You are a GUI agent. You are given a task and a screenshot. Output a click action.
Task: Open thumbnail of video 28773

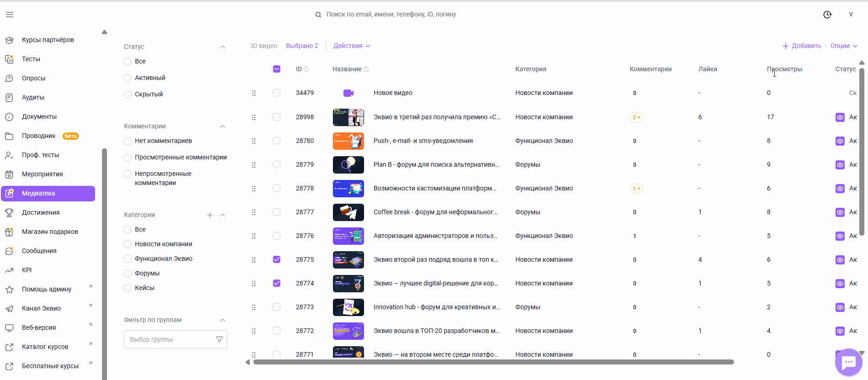pyautogui.click(x=348, y=307)
